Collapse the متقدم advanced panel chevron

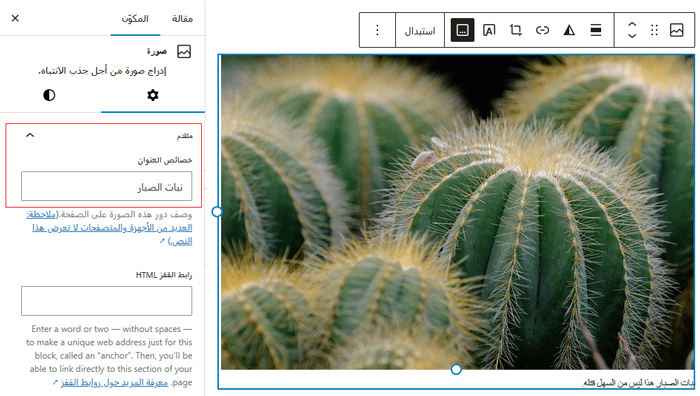pyautogui.click(x=30, y=135)
